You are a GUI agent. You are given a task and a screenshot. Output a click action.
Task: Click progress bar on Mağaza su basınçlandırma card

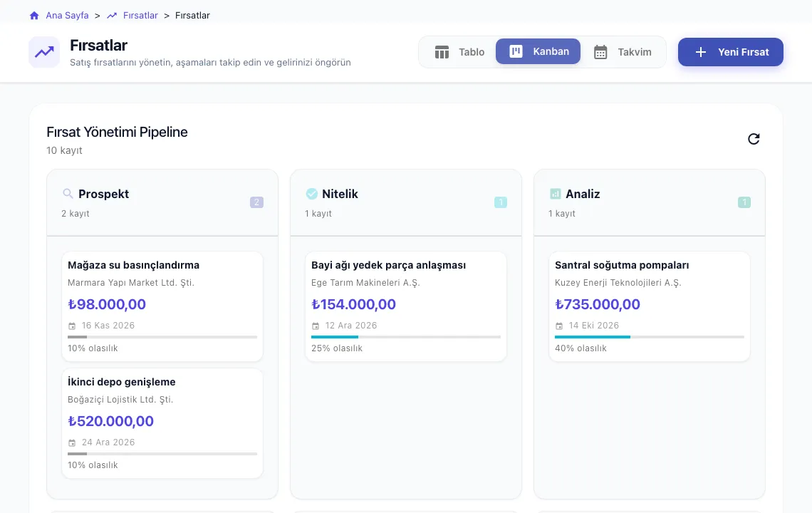(162, 337)
